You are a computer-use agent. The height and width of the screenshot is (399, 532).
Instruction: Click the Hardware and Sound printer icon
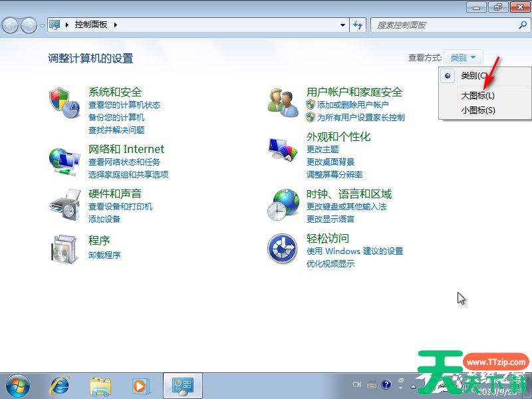tap(65, 205)
